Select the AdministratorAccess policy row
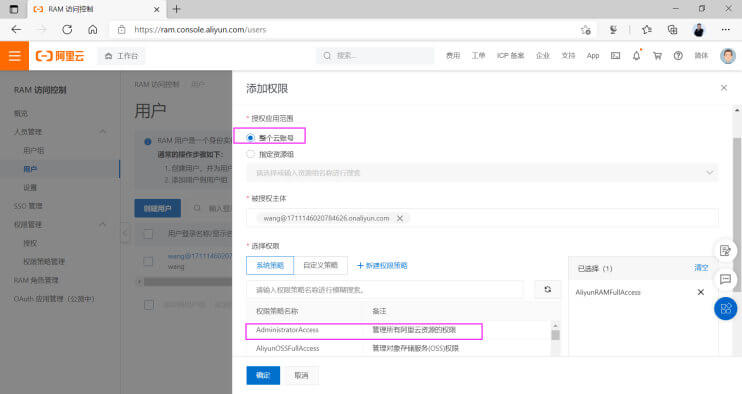Viewport: 742px width, 394px height. point(398,330)
